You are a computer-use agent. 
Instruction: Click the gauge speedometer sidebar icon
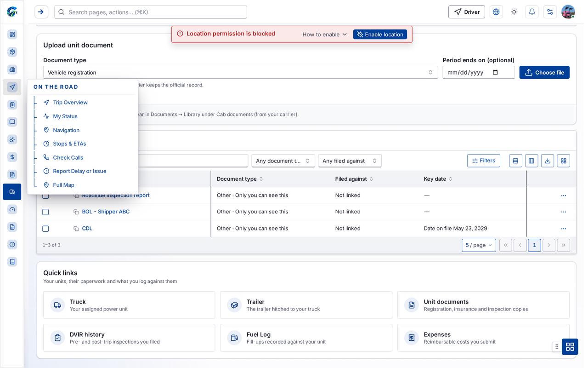(12, 209)
